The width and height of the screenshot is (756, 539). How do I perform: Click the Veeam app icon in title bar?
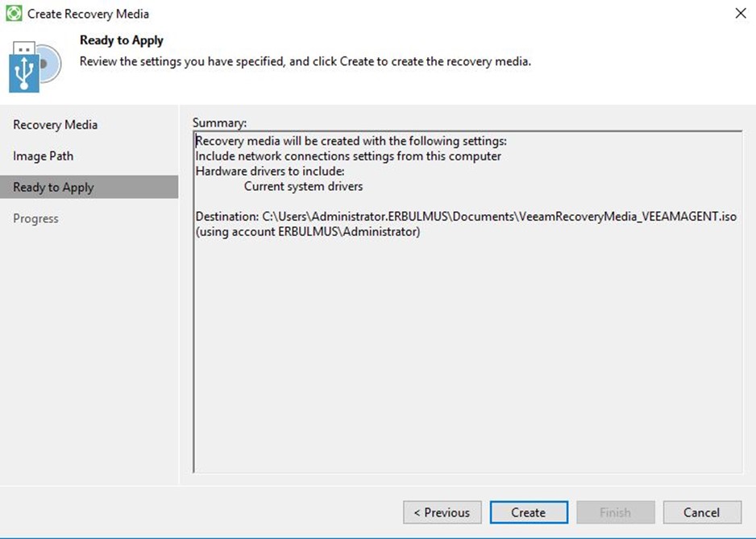tap(14, 13)
